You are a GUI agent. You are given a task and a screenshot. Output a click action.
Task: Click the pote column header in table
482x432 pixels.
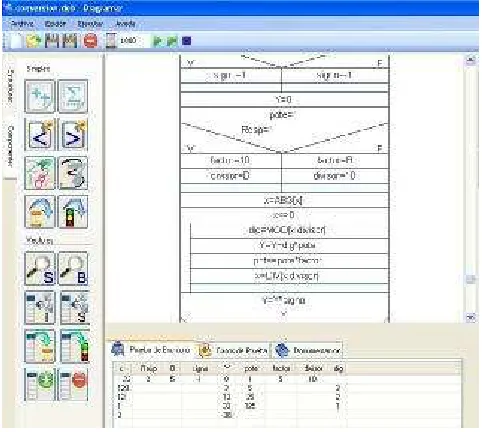point(251,368)
